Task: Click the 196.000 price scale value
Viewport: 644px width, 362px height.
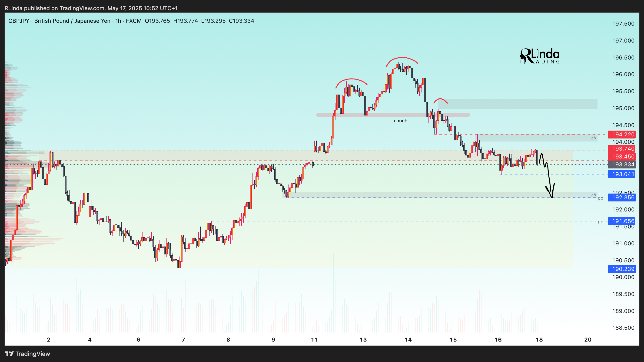Action: (623, 74)
